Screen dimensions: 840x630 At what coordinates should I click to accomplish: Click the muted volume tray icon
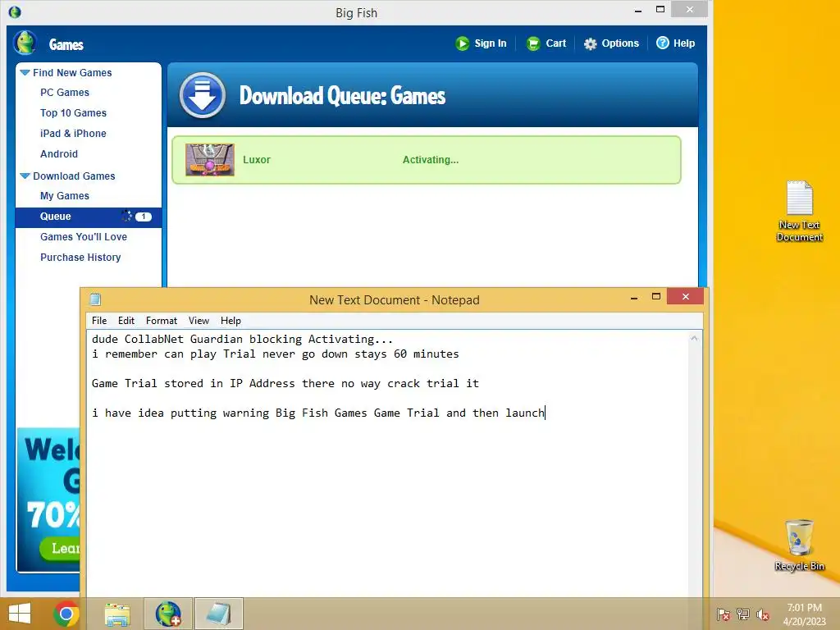[763, 614]
